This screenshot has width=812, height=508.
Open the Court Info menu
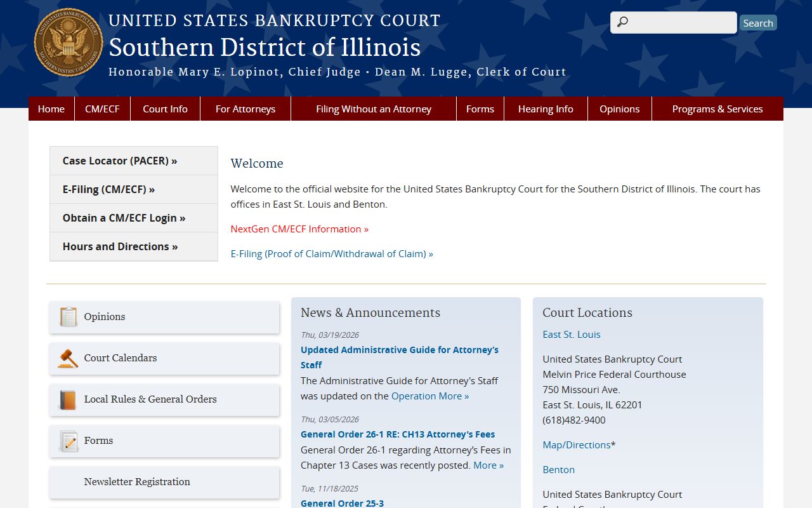point(165,109)
